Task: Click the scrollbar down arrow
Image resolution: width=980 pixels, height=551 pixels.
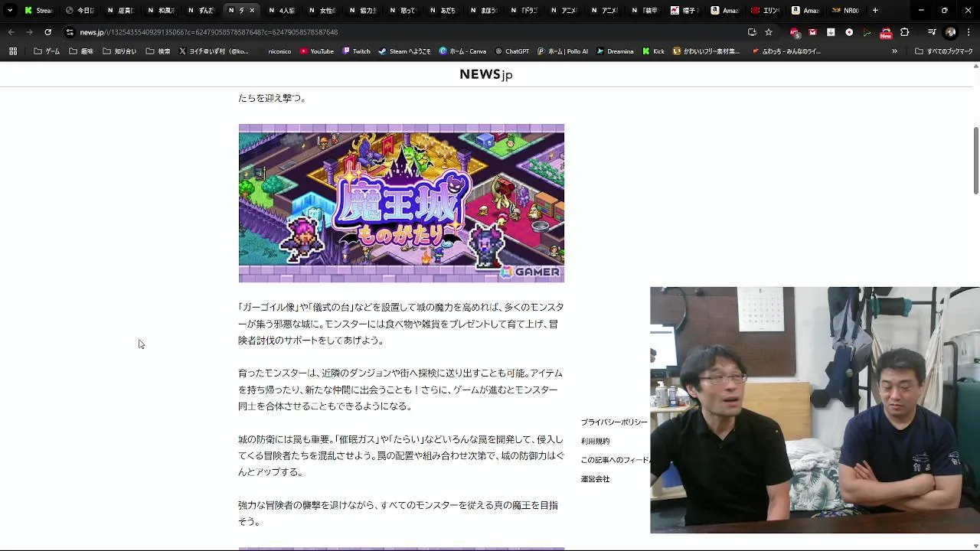Action: [975, 546]
